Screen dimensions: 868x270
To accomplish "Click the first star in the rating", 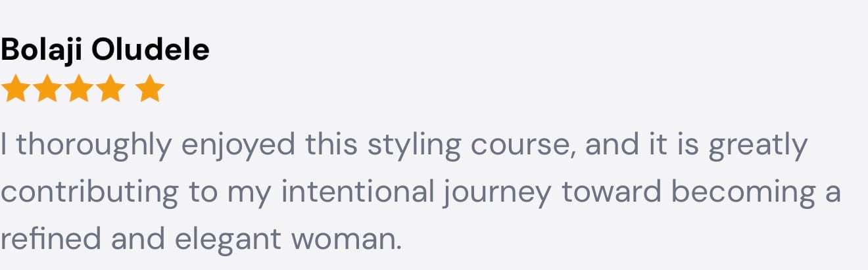I will point(14,89).
